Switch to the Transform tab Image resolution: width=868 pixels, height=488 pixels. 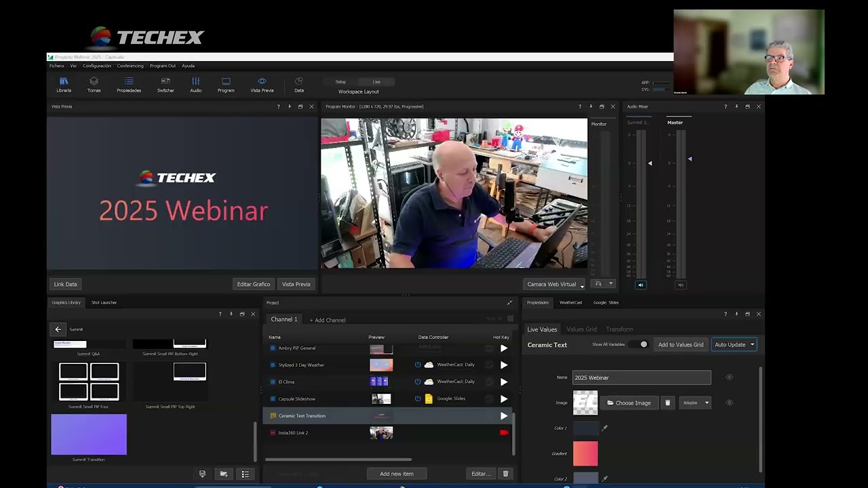pos(620,329)
